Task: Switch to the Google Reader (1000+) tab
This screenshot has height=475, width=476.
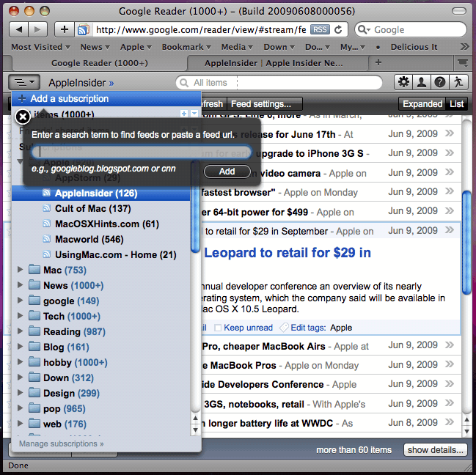Action: tap(100, 63)
